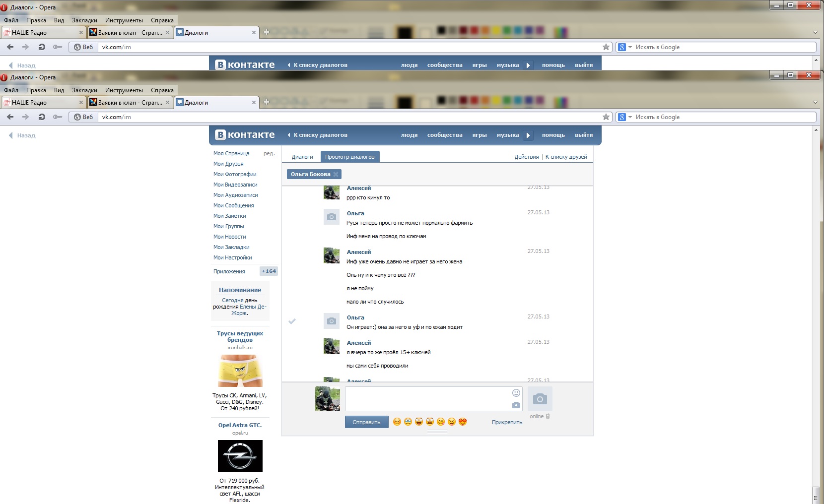Open К списку друзей link
Image resolution: width=824 pixels, height=504 pixels.
coord(566,157)
